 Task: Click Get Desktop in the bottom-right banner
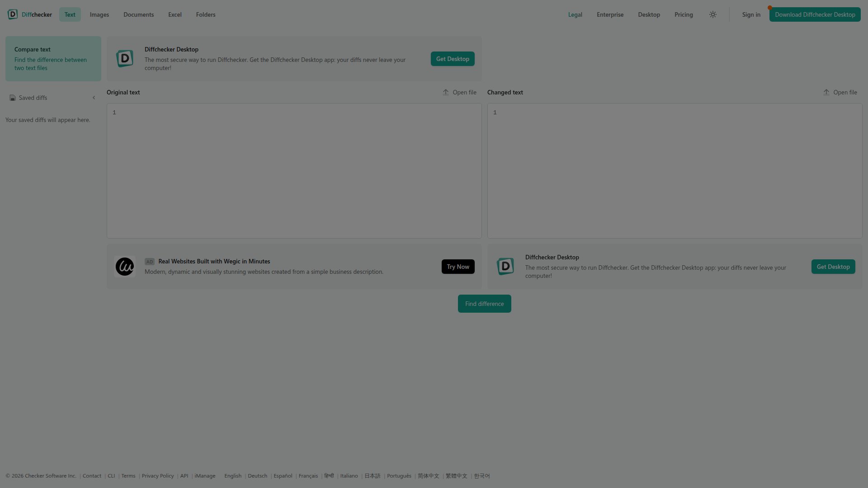pos(833,267)
